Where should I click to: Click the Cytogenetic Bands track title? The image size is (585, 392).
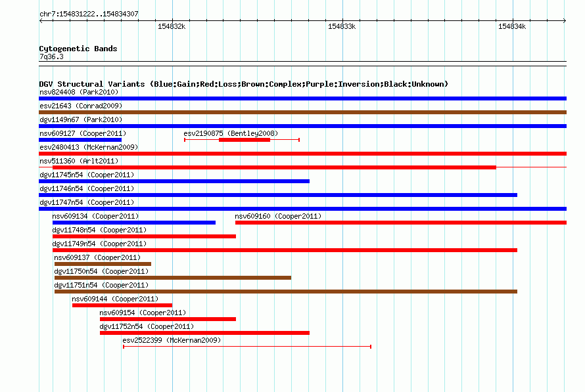[x=78, y=49]
